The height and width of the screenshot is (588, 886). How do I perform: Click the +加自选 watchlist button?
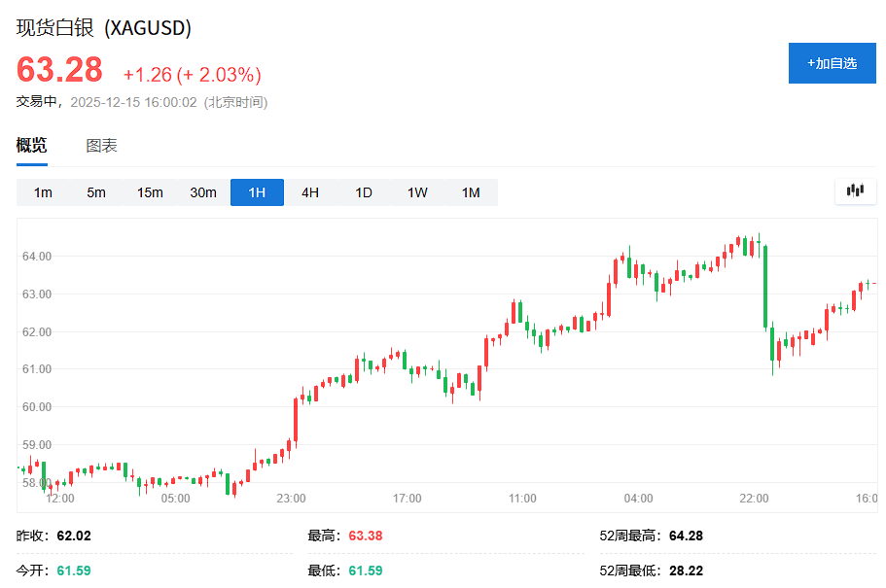click(x=832, y=62)
